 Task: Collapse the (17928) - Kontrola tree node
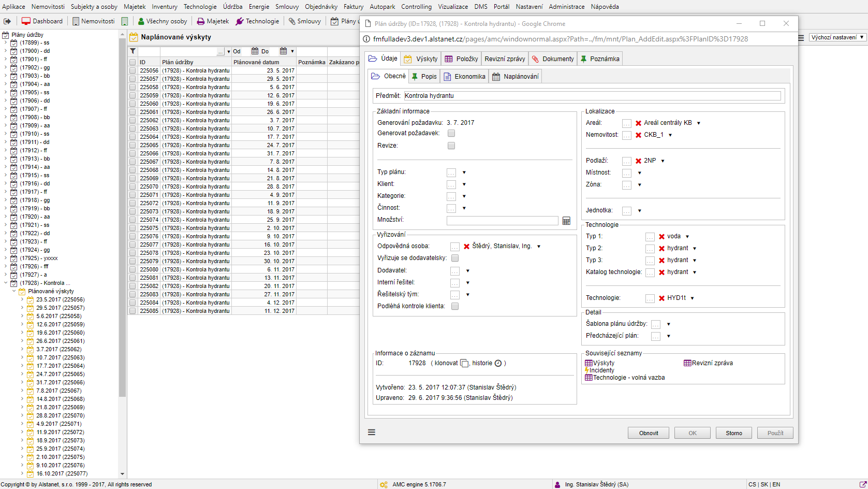(6, 283)
